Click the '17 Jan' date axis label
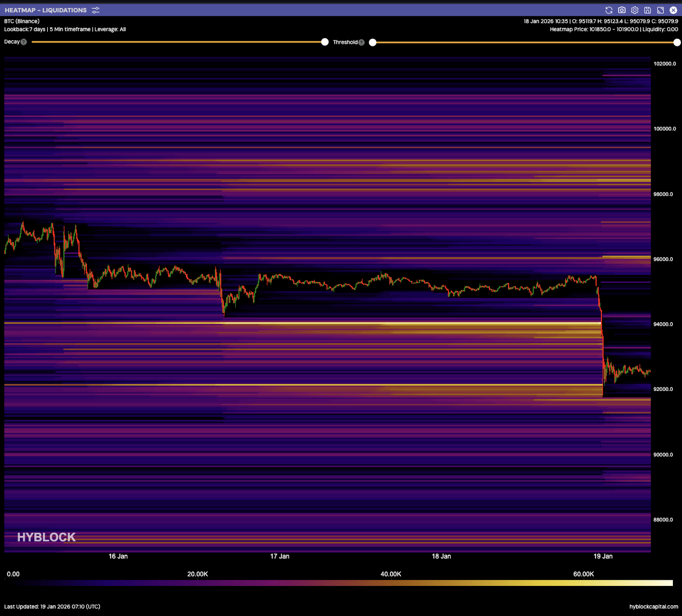 pos(280,556)
